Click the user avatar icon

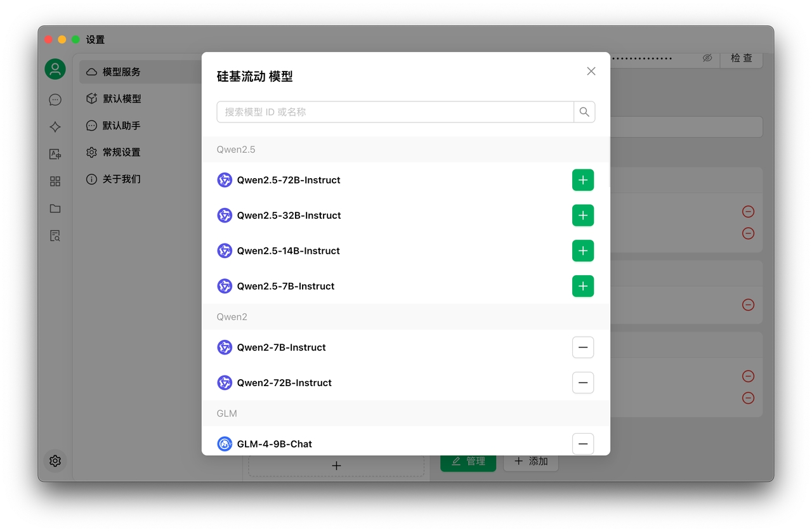pos(55,69)
